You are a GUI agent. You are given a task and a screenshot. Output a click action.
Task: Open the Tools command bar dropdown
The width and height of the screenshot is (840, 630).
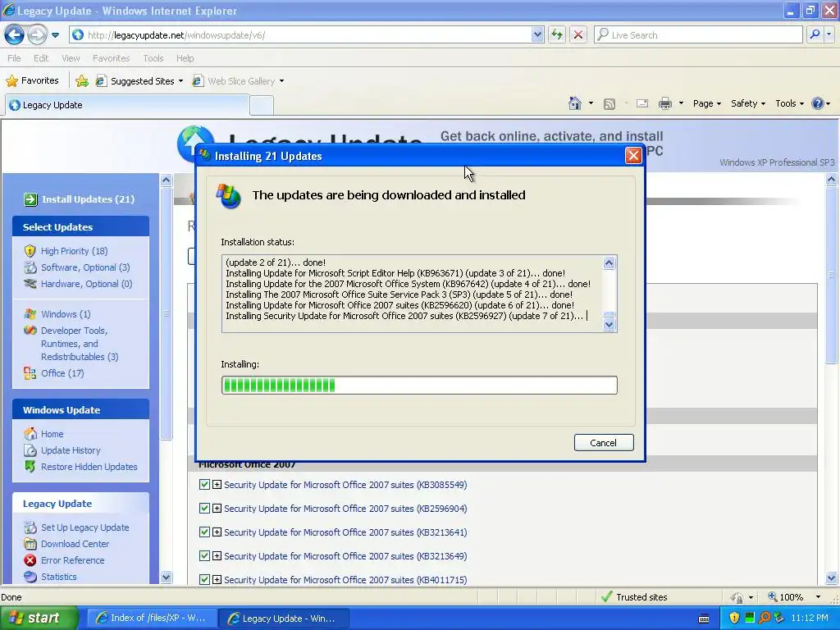tap(790, 103)
